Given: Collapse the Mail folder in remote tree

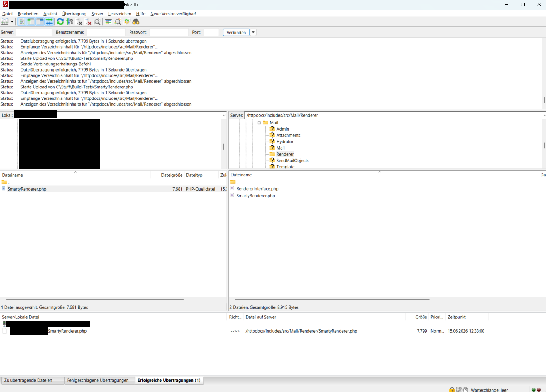Looking at the screenshot, I should click(x=259, y=123).
